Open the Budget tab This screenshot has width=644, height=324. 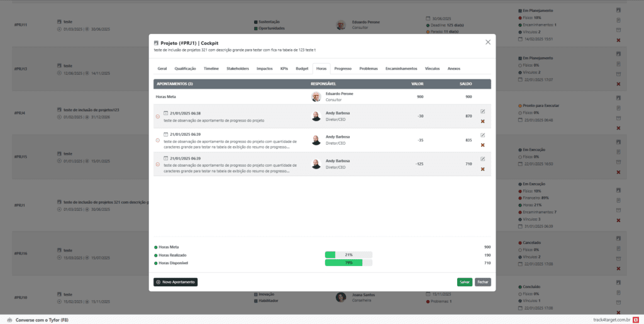302,68
